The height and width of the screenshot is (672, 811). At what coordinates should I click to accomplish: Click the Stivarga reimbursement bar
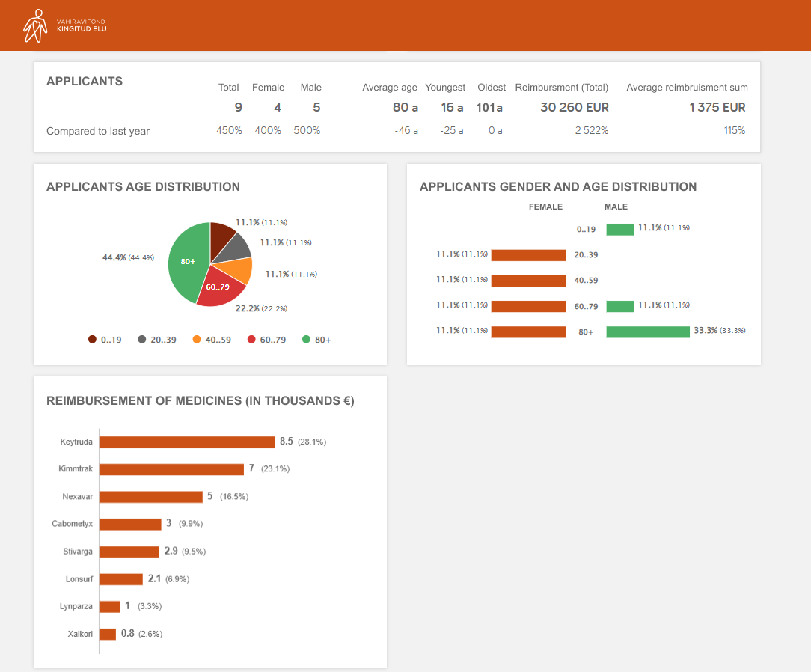point(129,552)
